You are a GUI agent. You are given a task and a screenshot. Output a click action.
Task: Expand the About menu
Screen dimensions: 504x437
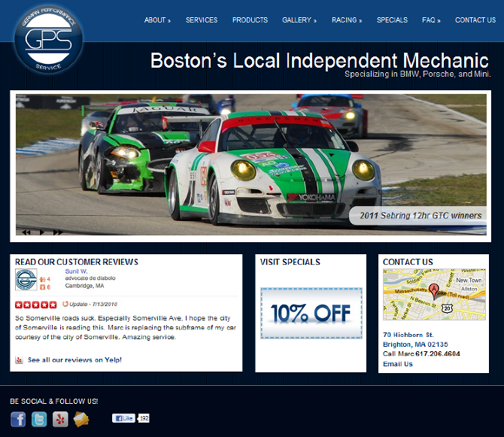coord(157,20)
